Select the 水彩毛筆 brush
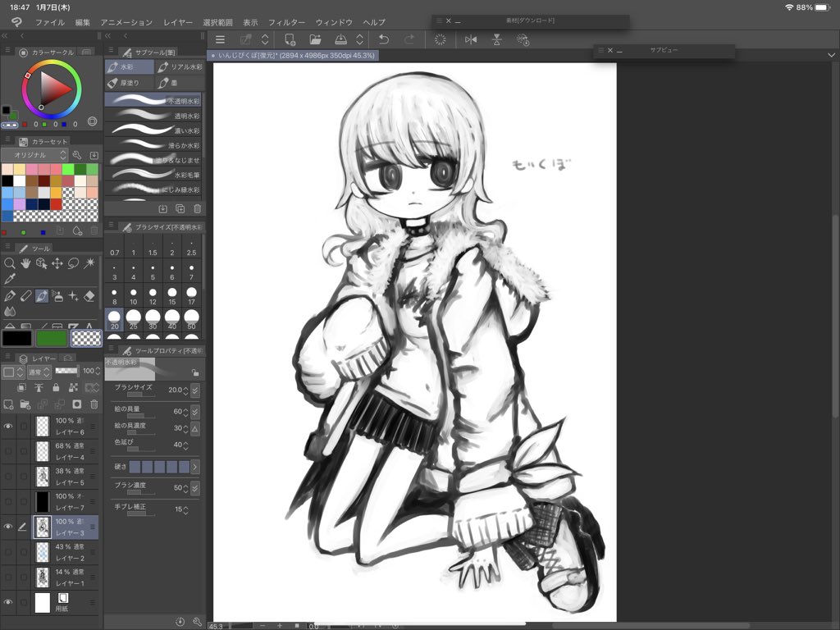The image size is (840, 630). pyautogui.click(x=153, y=175)
